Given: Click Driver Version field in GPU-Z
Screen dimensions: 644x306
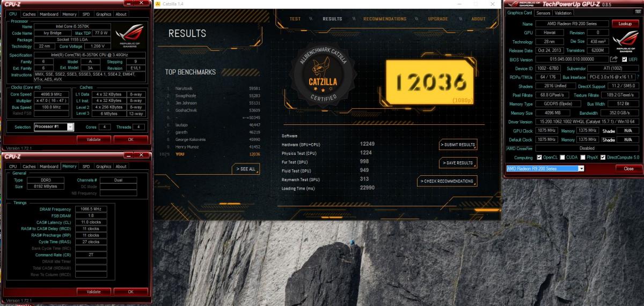Looking at the screenshot, I should point(587,122).
